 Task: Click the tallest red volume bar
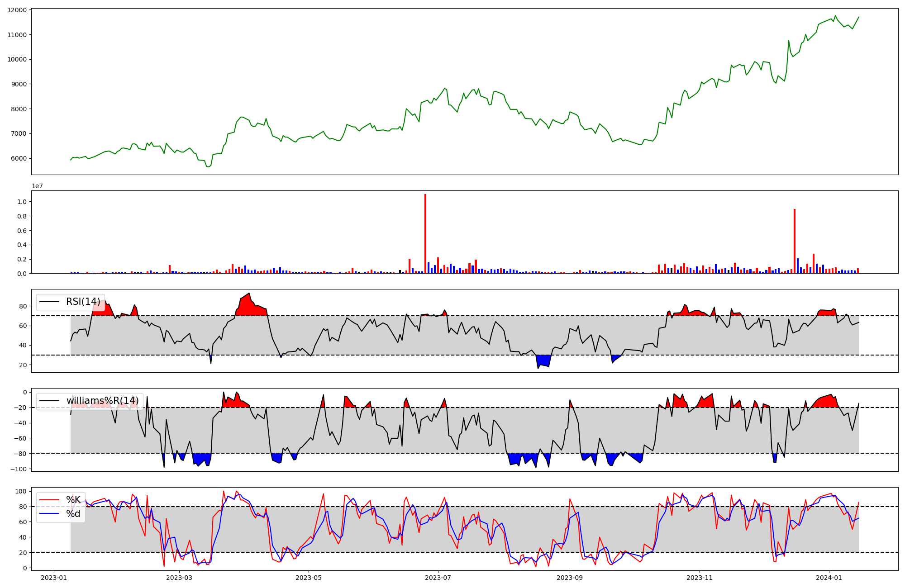[x=425, y=234]
